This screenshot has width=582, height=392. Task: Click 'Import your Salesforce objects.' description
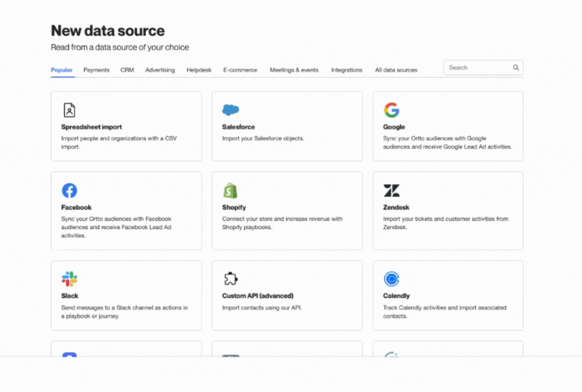pos(263,138)
